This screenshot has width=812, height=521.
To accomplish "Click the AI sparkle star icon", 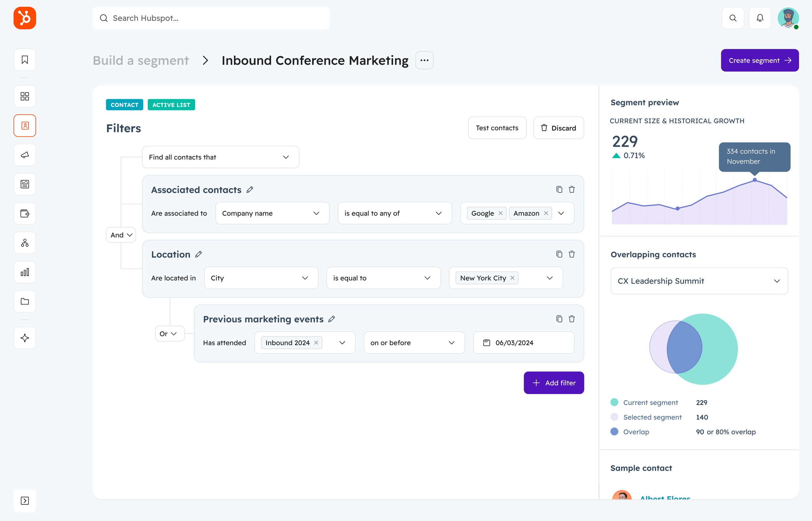I will tap(25, 338).
